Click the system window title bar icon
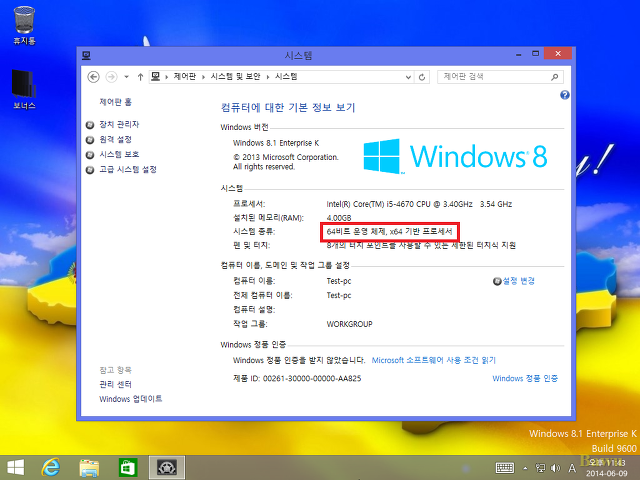 86,55
